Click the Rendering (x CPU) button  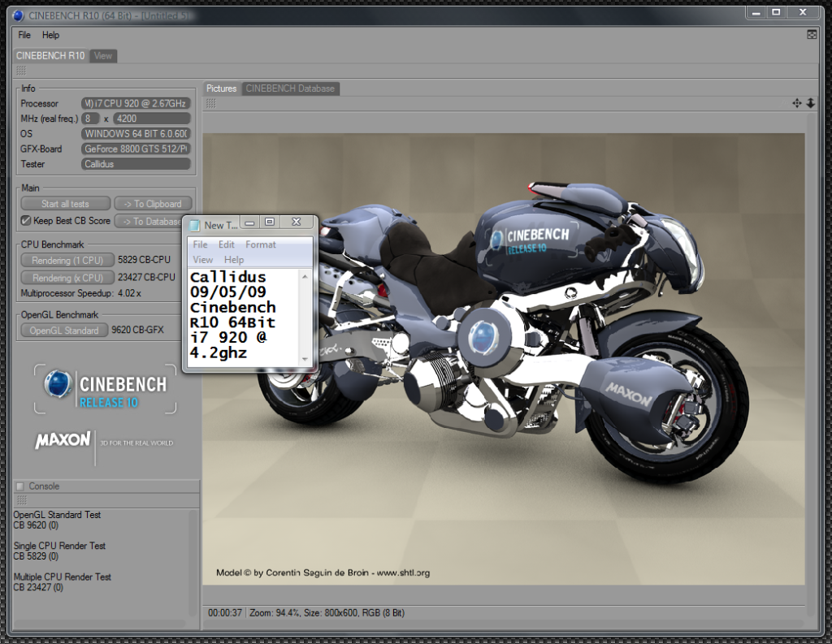click(x=67, y=277)
